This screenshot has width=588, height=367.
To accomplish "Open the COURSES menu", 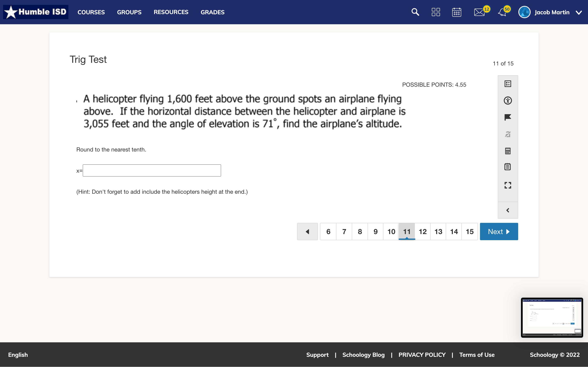I will [91, 12].
